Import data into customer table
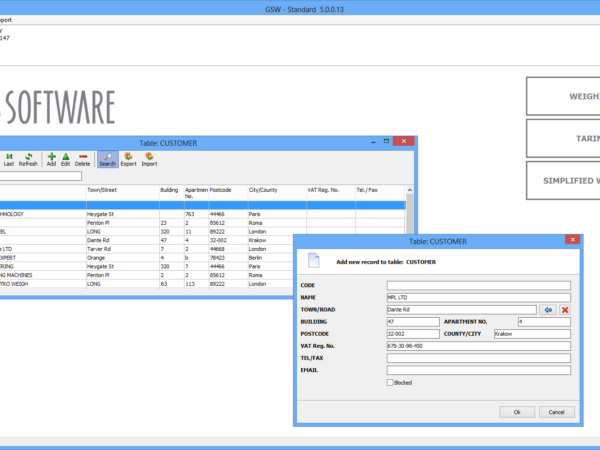The height and width of the screenshot is (450, 600). click(x=149, y=159)
